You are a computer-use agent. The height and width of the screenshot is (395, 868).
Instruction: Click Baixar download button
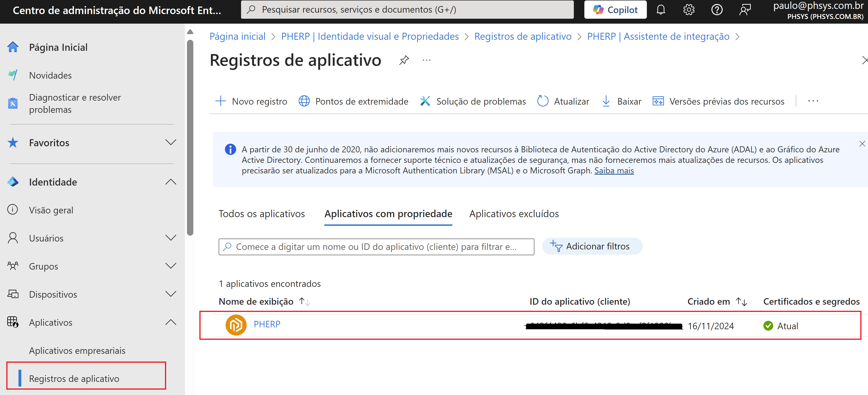tap(621, 101)
